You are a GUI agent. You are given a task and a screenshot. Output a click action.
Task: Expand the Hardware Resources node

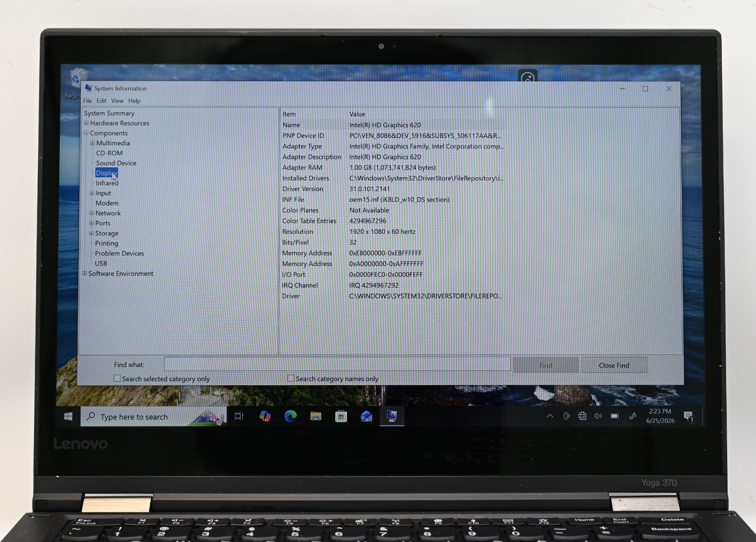(x=86, y=123)
